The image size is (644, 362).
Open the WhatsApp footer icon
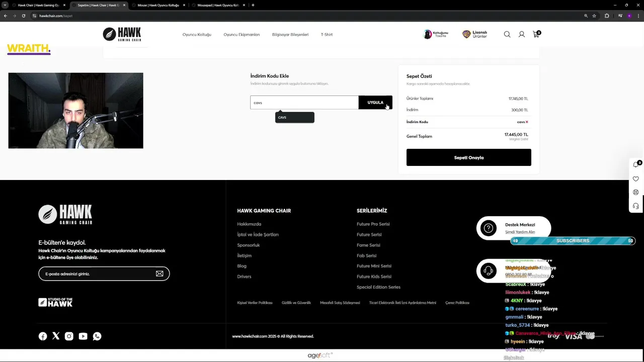pos(97,336)
